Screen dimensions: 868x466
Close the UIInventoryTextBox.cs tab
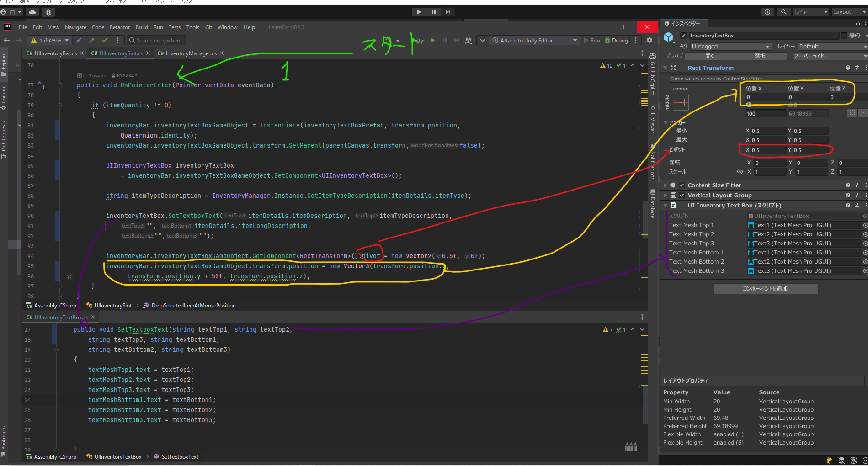coord(93,317)
